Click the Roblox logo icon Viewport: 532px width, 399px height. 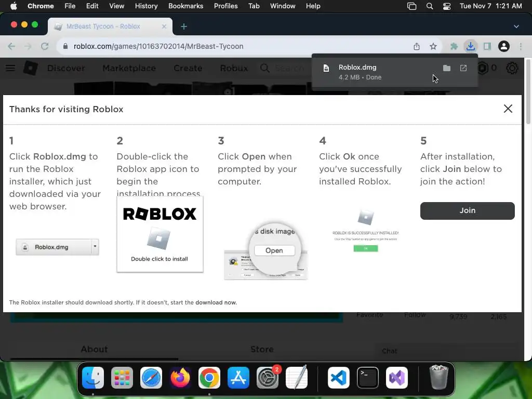(31, 68)
